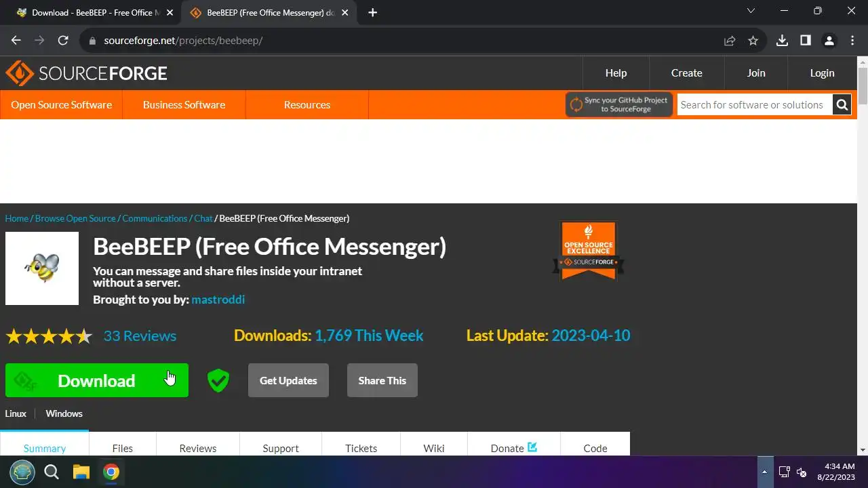Open the Chrome three-dot menu
868x488 pixels.
(x=852, y=41)
